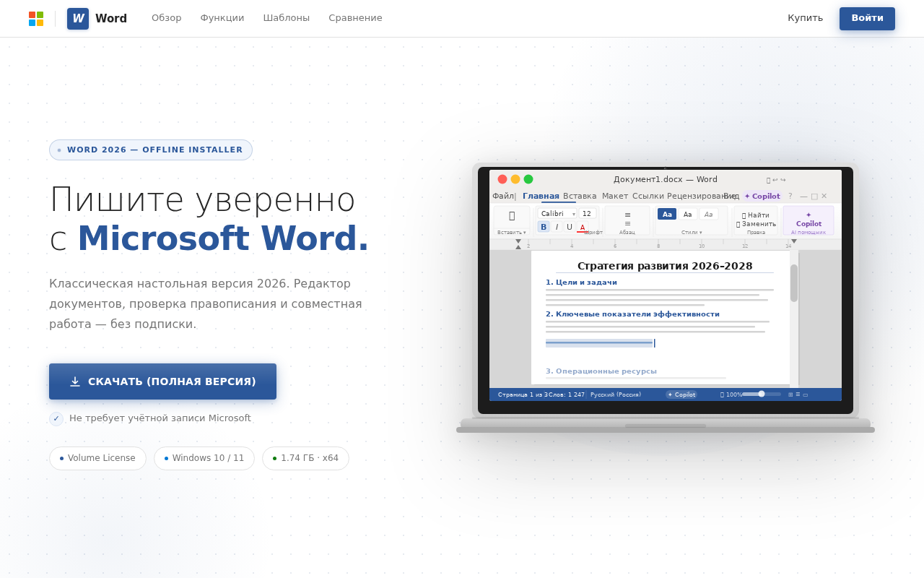Image resolution: width=924 pixels, height=578 pixels.
Task: Toggle Bold formatting (B)
Action: pos(544,227)
